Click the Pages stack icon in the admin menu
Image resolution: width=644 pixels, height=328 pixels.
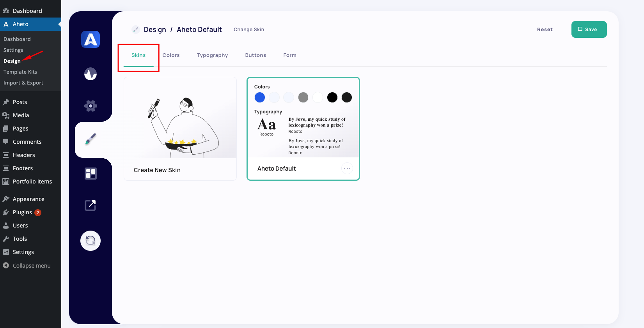tap(6, 129)
